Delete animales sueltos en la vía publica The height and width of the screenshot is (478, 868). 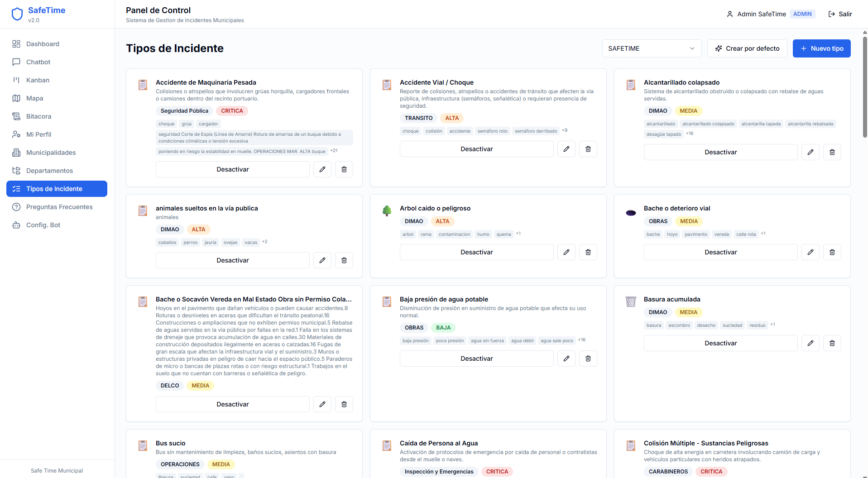344,260
